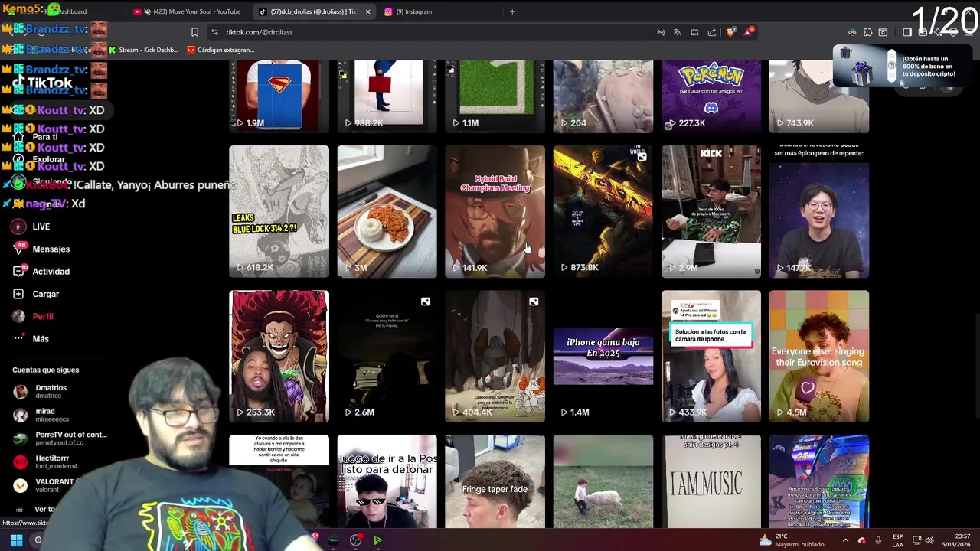The width and height of the screenshot is (980, 551).
Task: Unmute the muted YouTube tab icon
Action: pos(147,11)
